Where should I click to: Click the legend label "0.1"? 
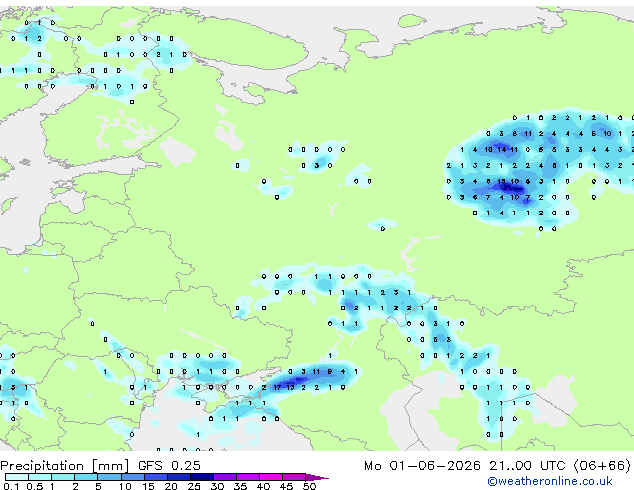pyautogui.click(x=12, y=486)
